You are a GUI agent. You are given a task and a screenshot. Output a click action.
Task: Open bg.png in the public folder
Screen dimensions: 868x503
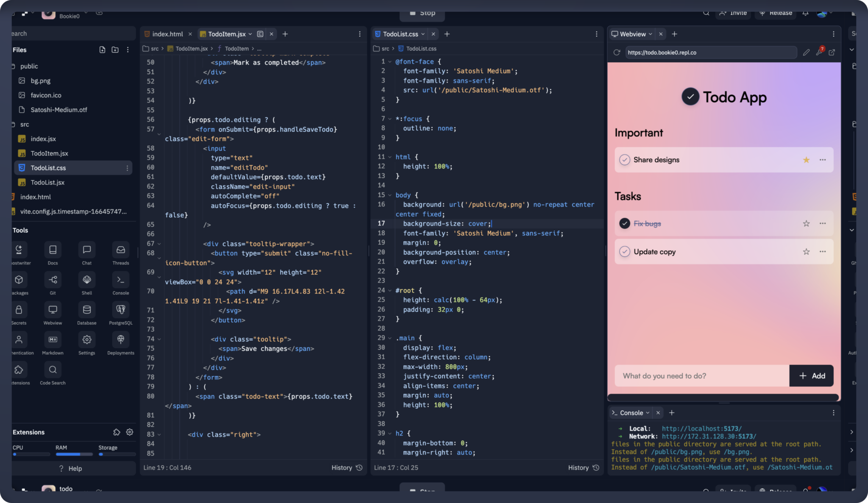pyautogui.click(x=40, y=81)
